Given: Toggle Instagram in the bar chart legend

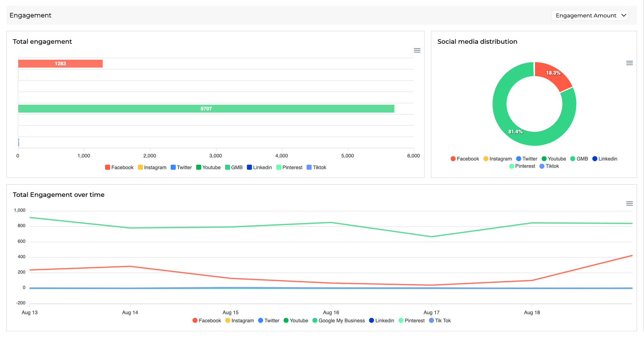Looking at the screenshot, I should [x=152, y=168].
